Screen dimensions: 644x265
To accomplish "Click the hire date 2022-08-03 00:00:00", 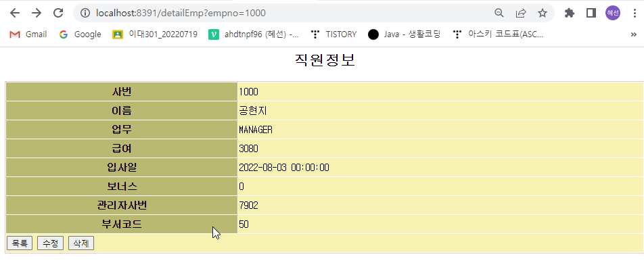I will tap(284, 168).
